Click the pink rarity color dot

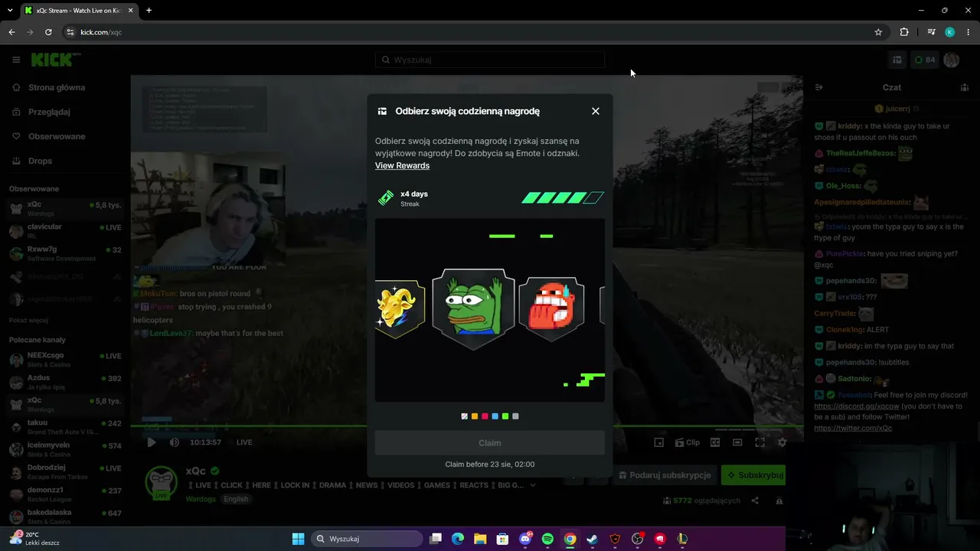pos(485,416)
